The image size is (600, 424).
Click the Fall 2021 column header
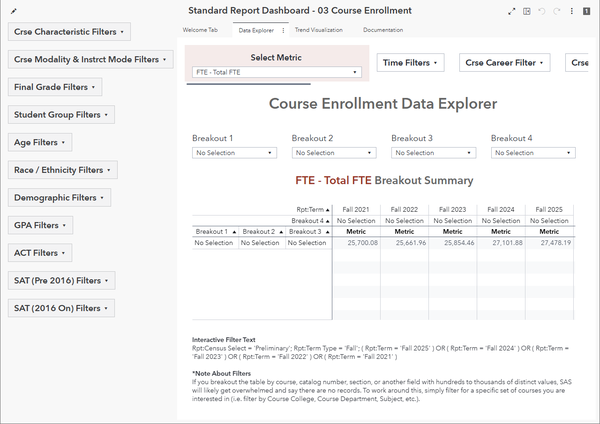coord(356,210)
